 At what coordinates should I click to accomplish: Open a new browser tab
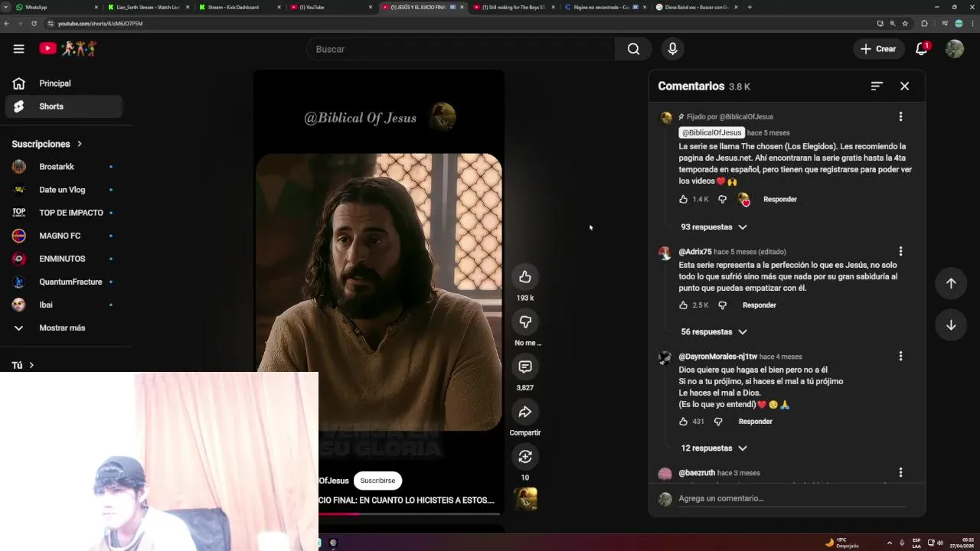click(750, 7)
